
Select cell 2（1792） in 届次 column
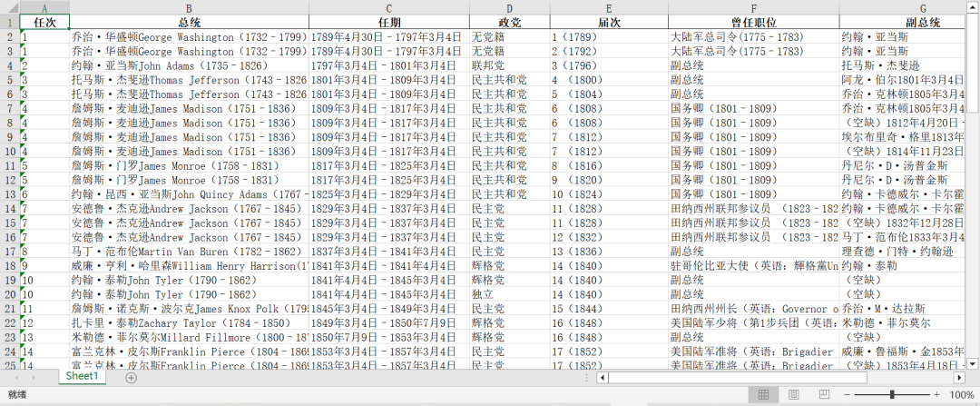609,51
